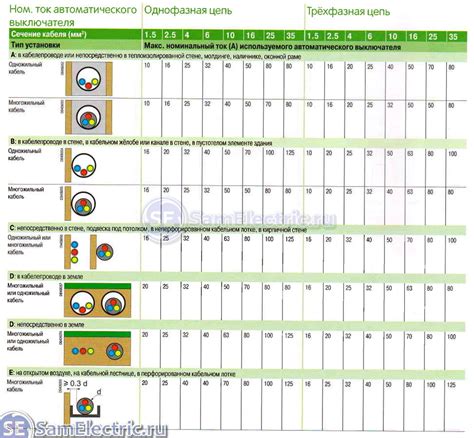The height and width of the screenshot is (438, 474).
Task: Click the 'Сечение кабеля (мм²)' header row label
Action: 49,34
